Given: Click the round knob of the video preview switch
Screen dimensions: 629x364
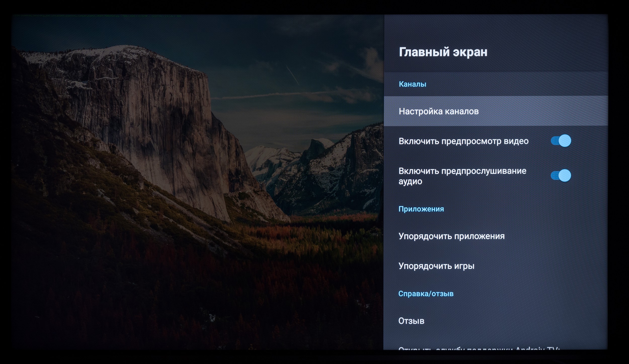Looking at the screenshot, I should pyautogui.click(x=565, y=141).
